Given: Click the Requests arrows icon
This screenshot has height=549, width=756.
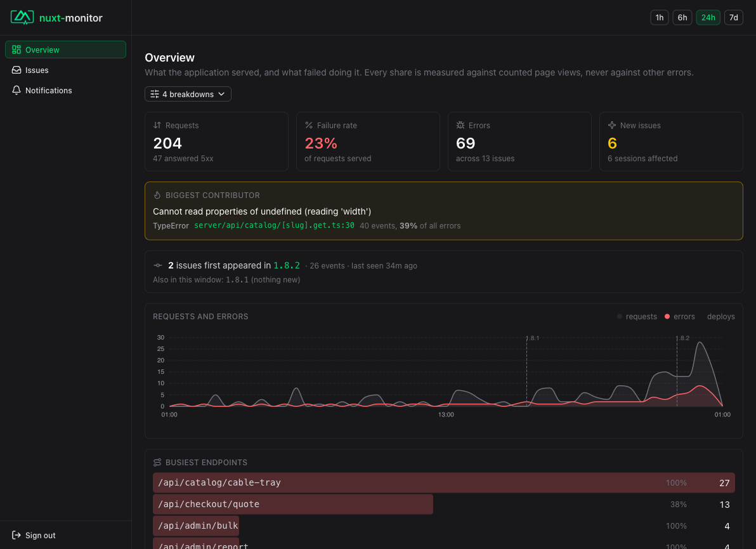Looking at the screenshot, I should coord(157,125).
